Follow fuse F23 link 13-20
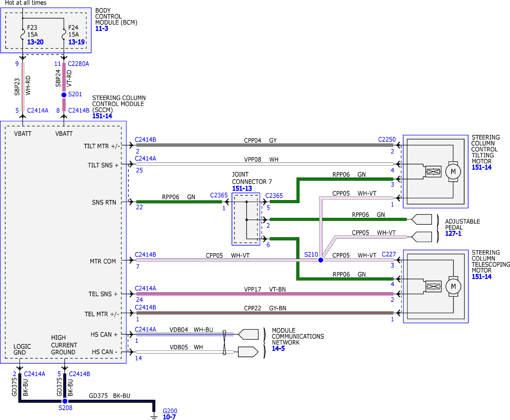510x420 pixels. pos(35,42)
